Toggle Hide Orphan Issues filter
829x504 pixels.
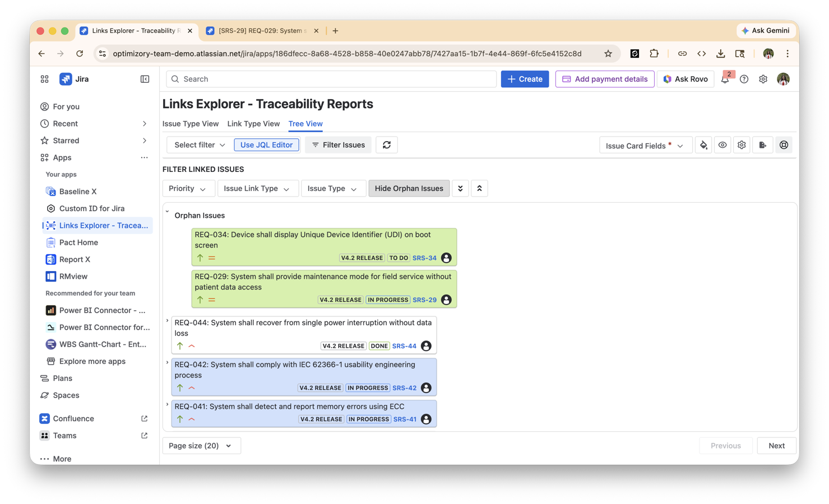click(x=409, y=188)
